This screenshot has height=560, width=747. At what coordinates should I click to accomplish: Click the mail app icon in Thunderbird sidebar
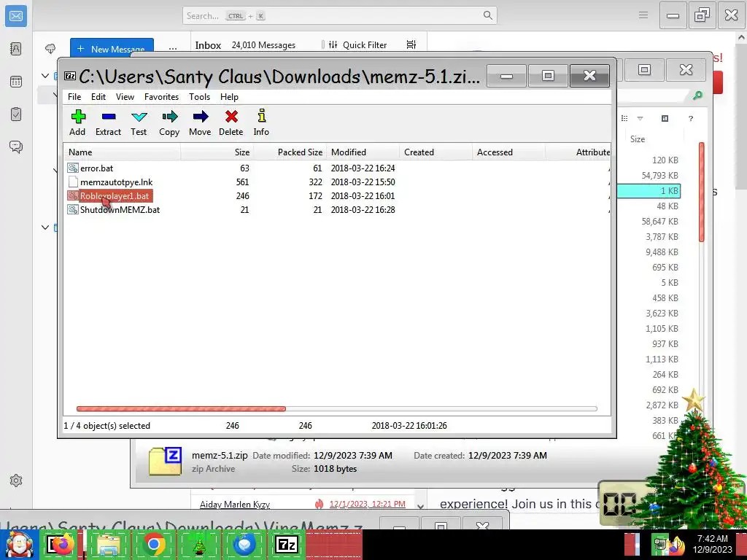[x=16, y=16]
